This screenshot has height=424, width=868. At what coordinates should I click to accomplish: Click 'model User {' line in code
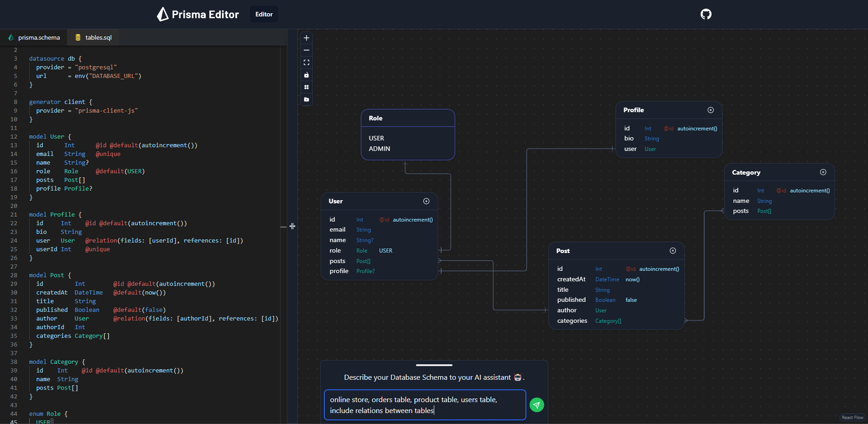tap(50, 137)
